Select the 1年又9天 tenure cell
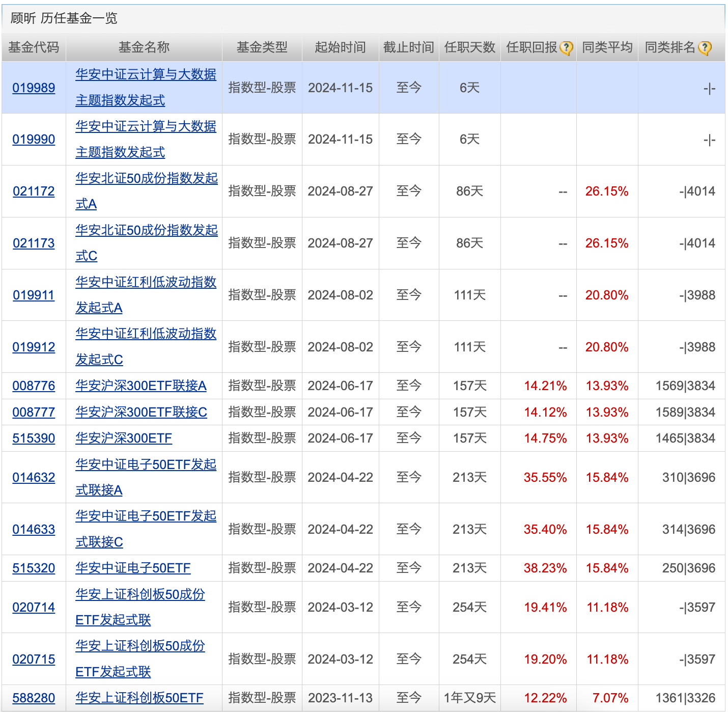 470,698
